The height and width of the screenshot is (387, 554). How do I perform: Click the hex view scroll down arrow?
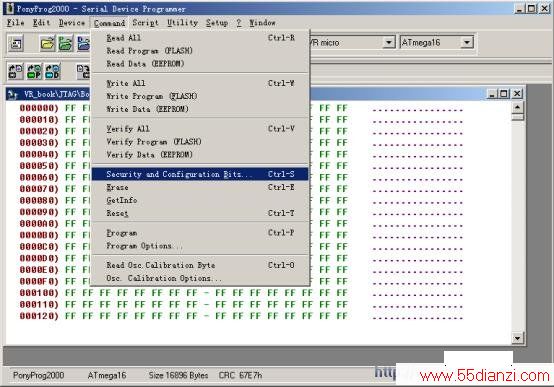(x=518, y=338)
